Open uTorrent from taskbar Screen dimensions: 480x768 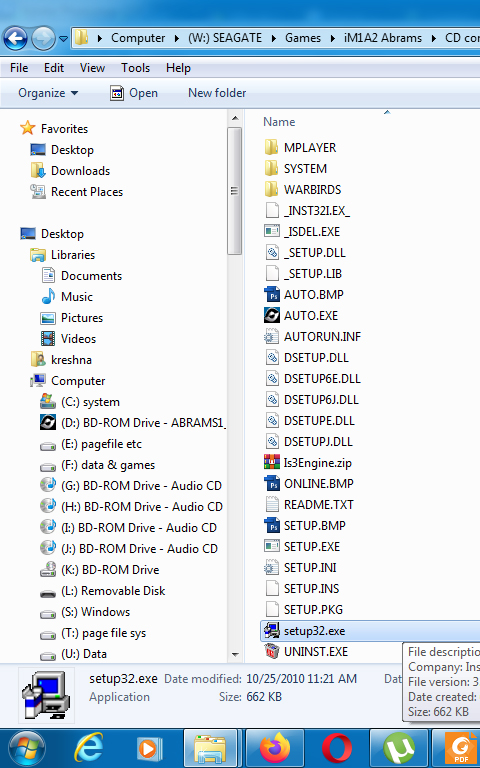(x=399, y=748)
